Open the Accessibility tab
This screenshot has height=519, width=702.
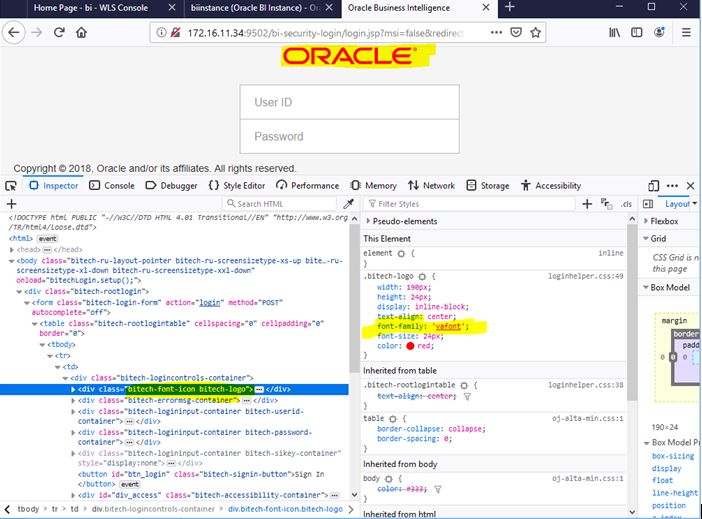pyautogui.click(x=551, y=186)
